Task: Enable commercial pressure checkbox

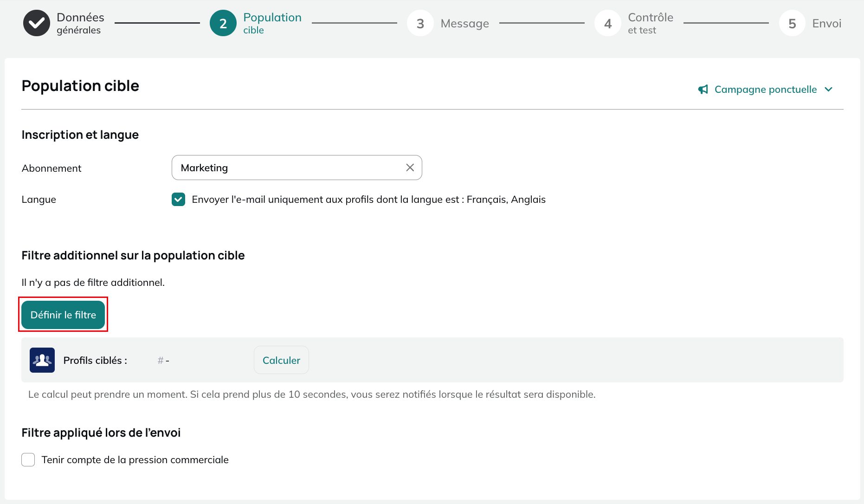Action: click(28, 460)
